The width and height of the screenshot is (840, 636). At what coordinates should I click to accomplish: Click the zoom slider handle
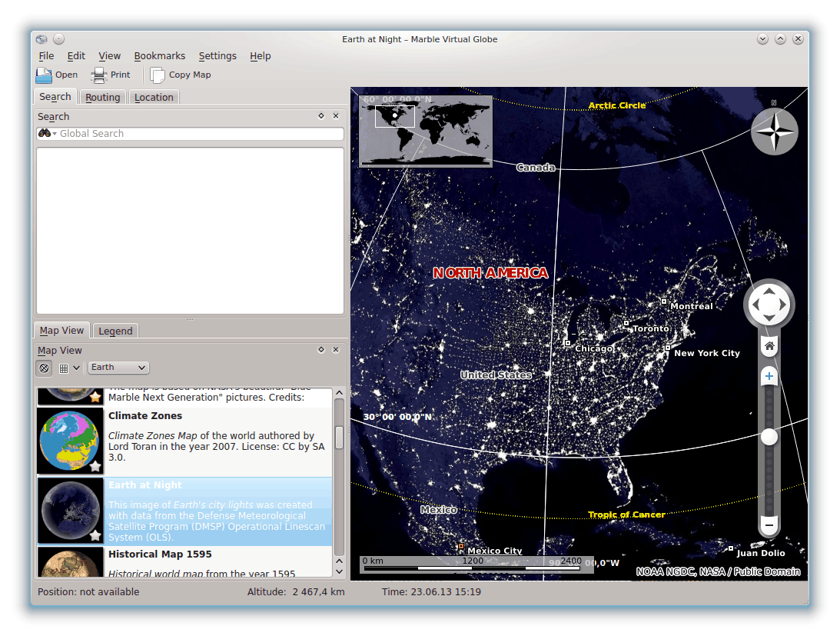coord(769,437)
